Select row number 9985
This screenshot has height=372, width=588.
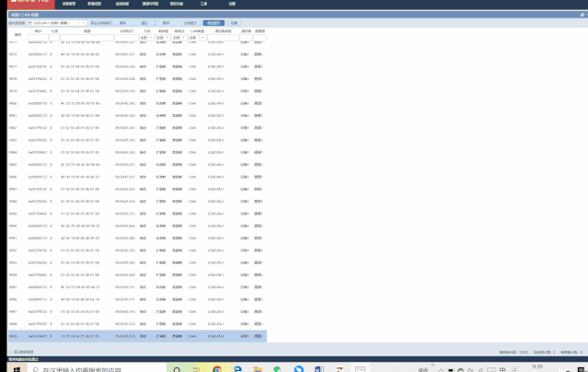(x=137, y=165)
